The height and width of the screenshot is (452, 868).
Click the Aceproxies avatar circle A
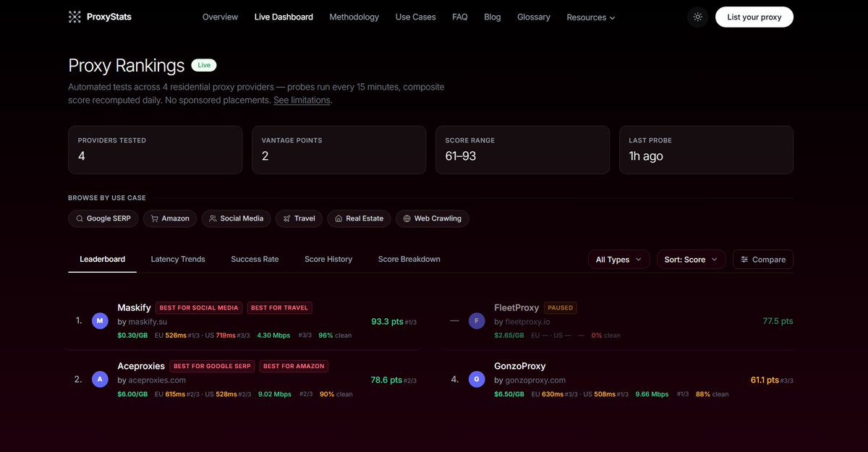[100, 379]
